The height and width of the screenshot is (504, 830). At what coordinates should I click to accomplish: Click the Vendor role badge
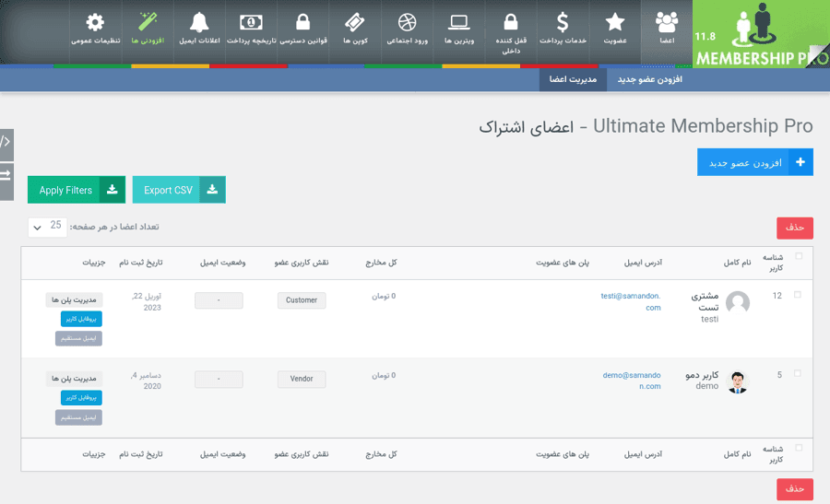click(x=302, y=379)
